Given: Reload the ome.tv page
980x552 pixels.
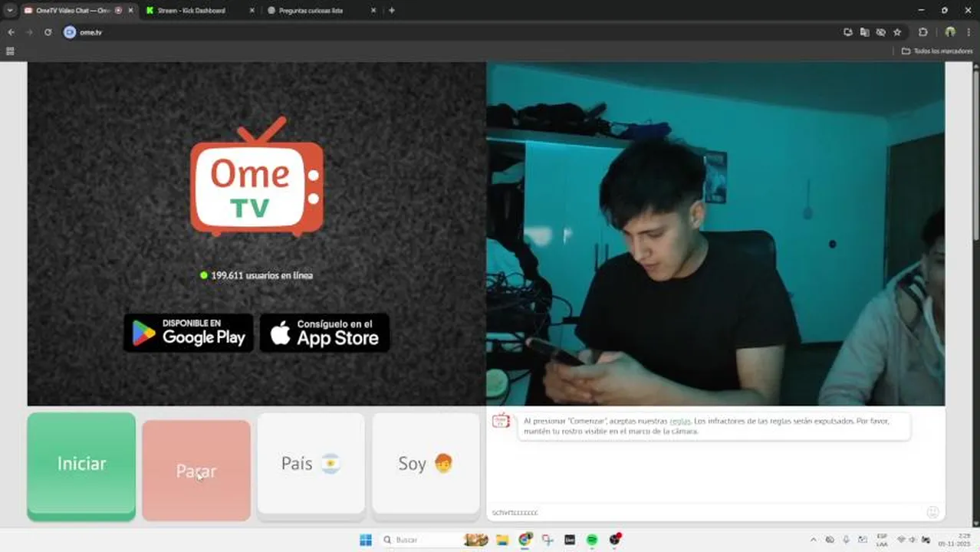Looking at the screenshot, I should (x=48, y=32).
